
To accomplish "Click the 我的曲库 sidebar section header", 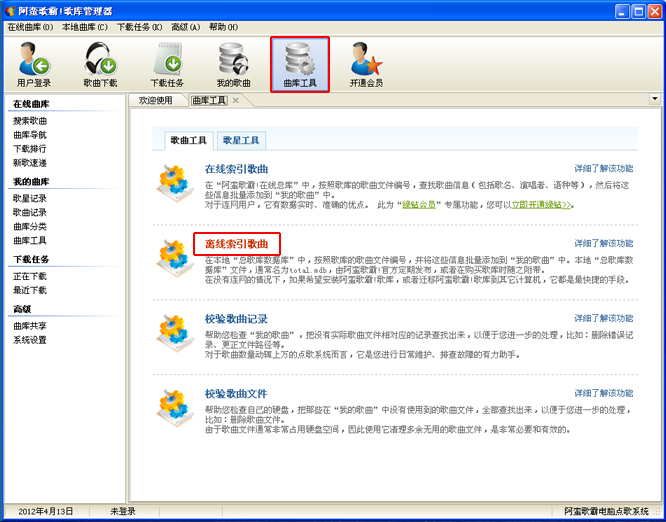I will coord(31,182).
